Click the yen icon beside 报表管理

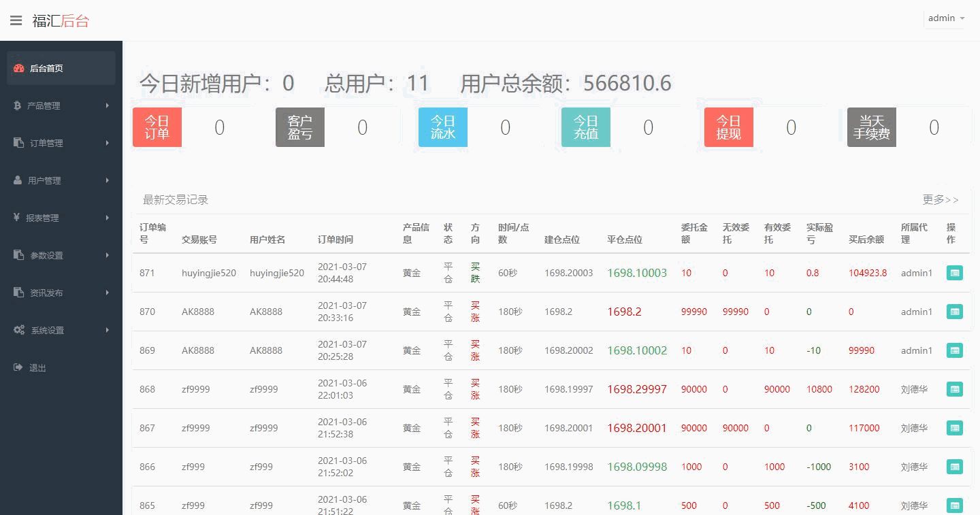pyautogui.click(x=16, y=218)
